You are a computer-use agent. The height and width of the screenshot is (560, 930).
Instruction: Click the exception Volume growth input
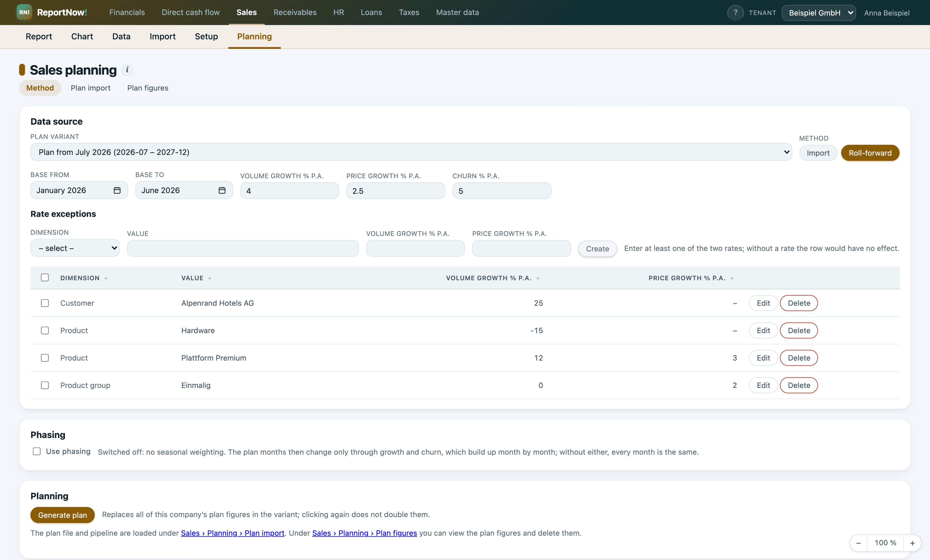pyautogui.click(x=415, y=249)
